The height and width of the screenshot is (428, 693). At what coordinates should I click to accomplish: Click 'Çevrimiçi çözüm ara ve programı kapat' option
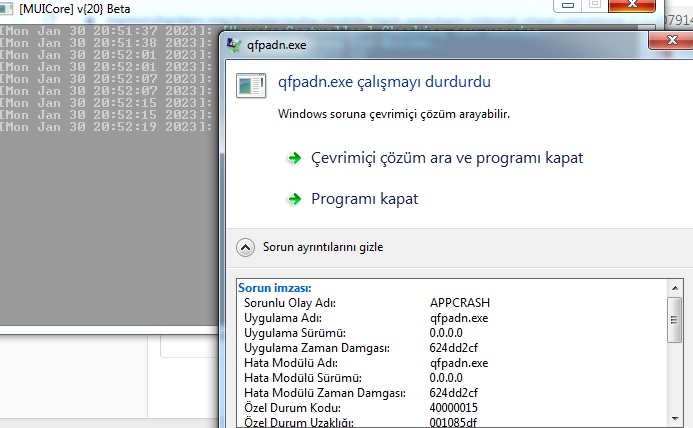tap(447, 158)
